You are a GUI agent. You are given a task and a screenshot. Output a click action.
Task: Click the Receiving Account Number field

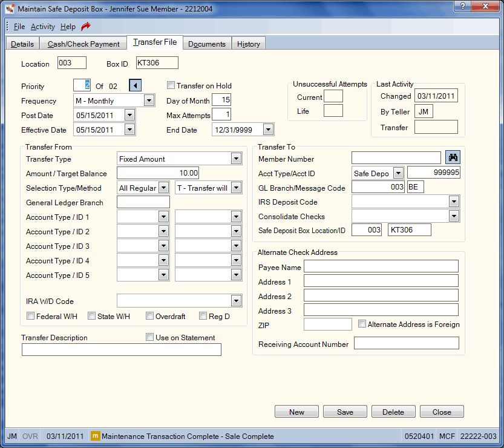[407, 343]
